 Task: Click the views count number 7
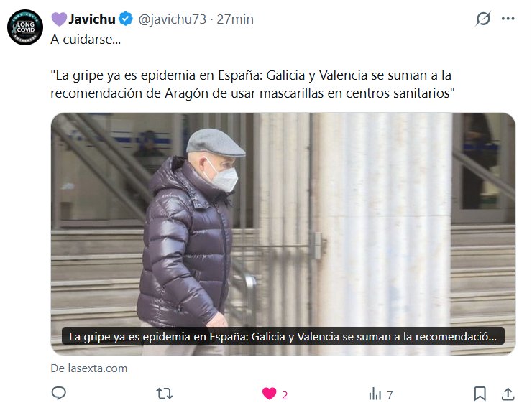tap(390, 396)
